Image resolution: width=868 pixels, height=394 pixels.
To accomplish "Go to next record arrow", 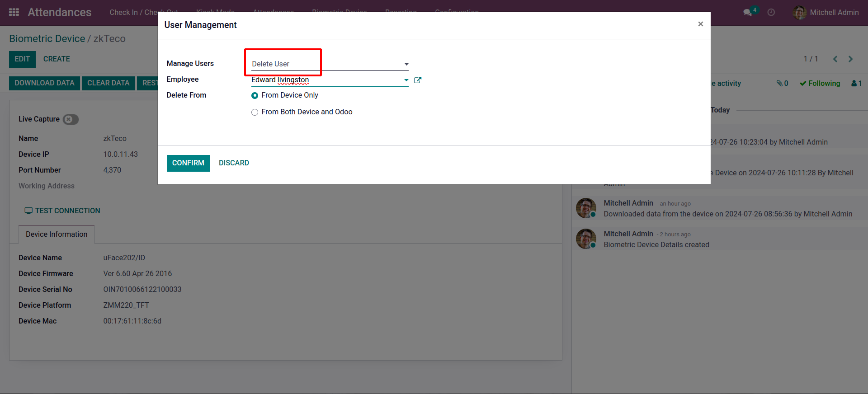I will pos(850,59).
